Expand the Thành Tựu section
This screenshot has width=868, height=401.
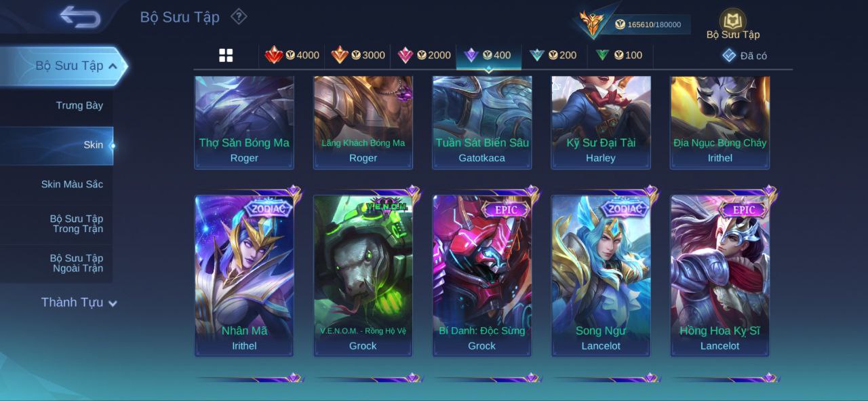[79, 303]
